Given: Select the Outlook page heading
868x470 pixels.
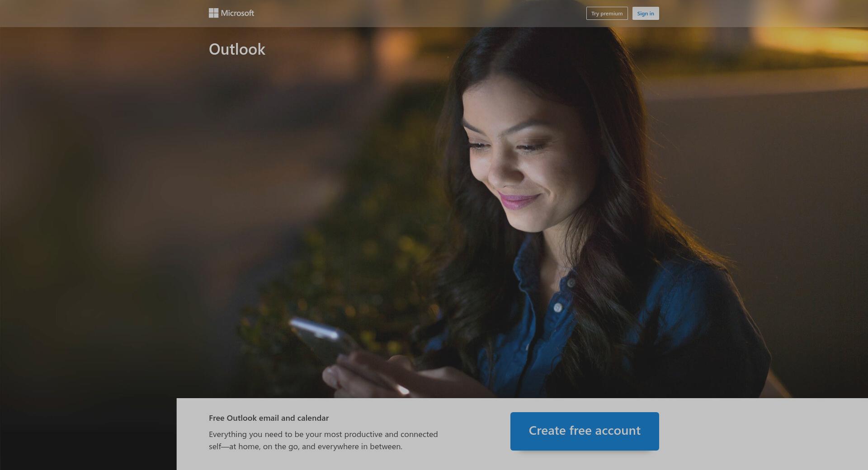Looking at the screenshot, I should coord(237,49).
